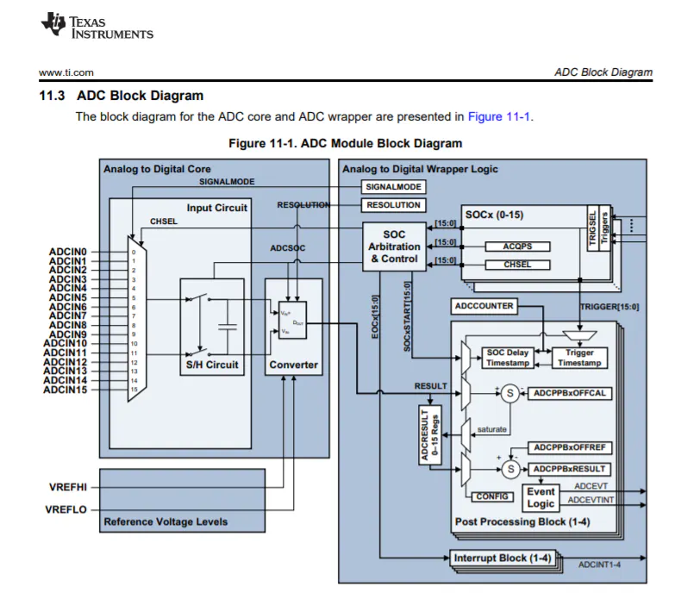Click the ADCIN0 input label
This screenshot has height=605, width=700.
(x=67, y=252)
